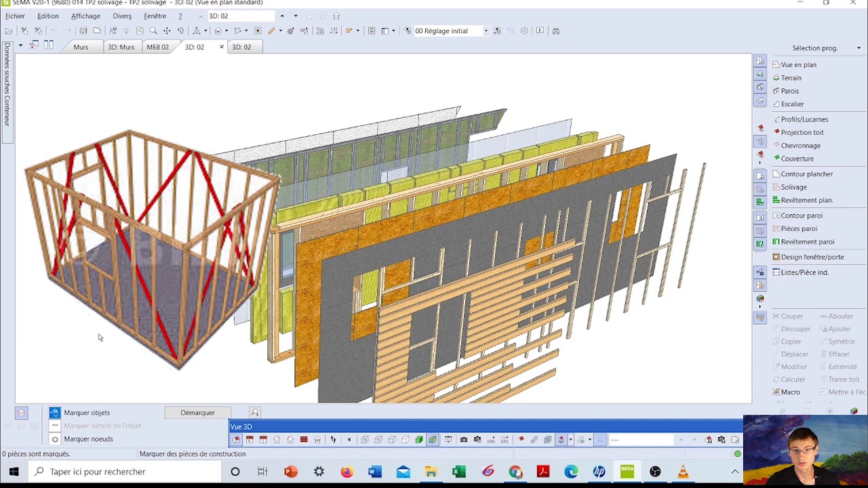
Task: Select the pan move arrows tool
Action: pos(167,30)
